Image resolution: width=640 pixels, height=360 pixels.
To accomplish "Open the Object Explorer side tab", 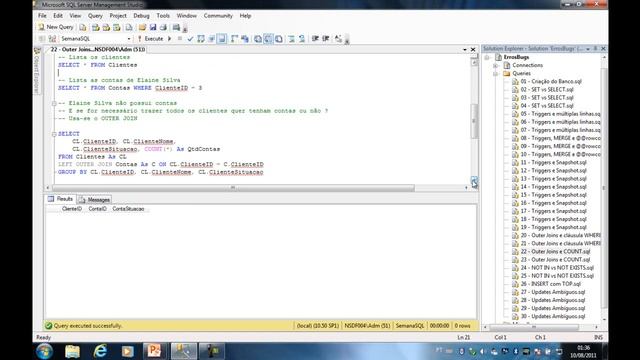I will 37,71.
